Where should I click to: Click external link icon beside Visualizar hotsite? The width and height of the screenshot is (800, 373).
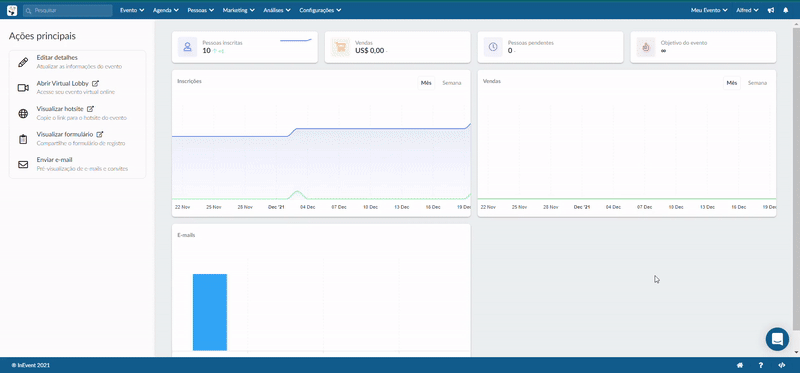click(90, 109)
